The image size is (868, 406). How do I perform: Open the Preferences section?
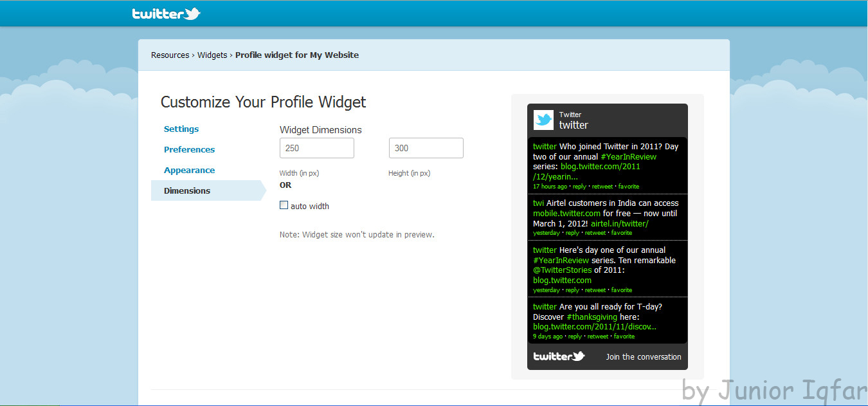coord(189,149)
